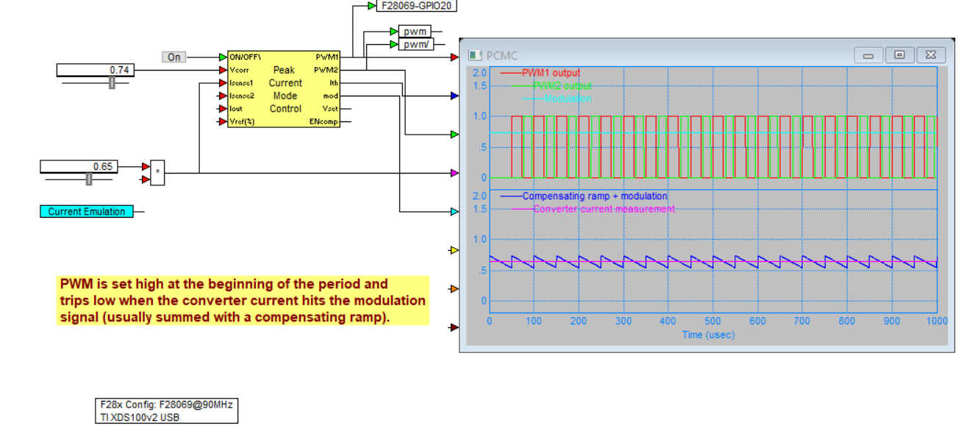Click the Time (usec) axis label
980x445 pixels.
(709, 334)
